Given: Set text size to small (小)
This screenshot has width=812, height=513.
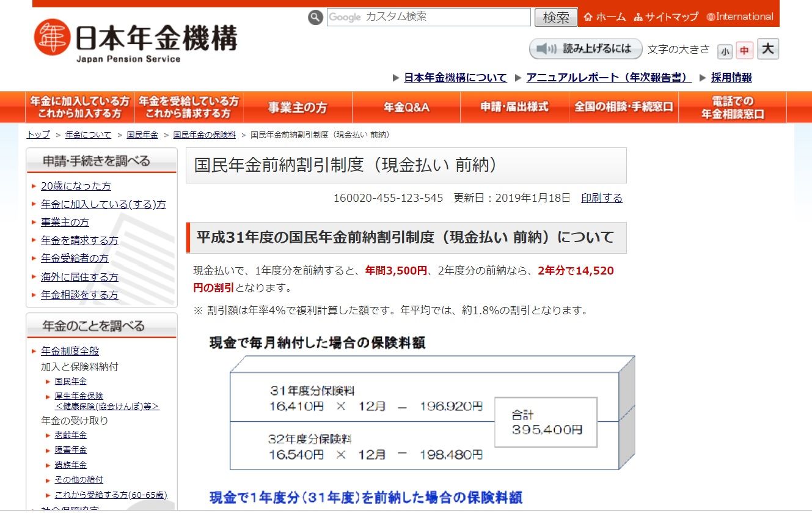Looking at the screenshot, I should [x=725, y=51].
